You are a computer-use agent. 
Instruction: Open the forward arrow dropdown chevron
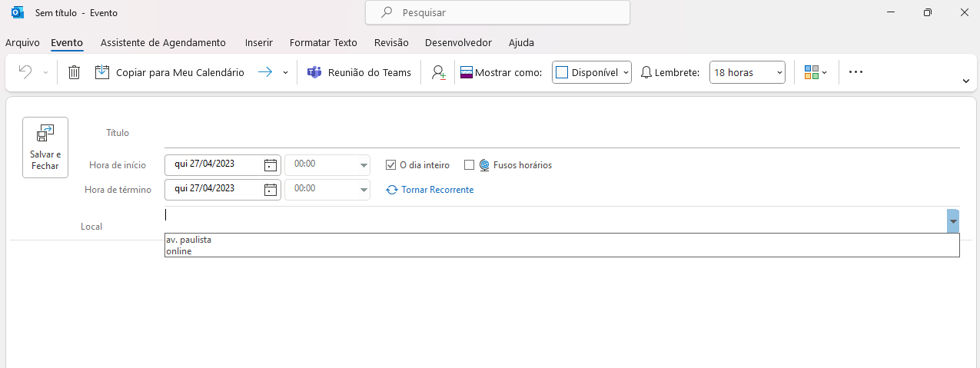(x=285, y=72)
